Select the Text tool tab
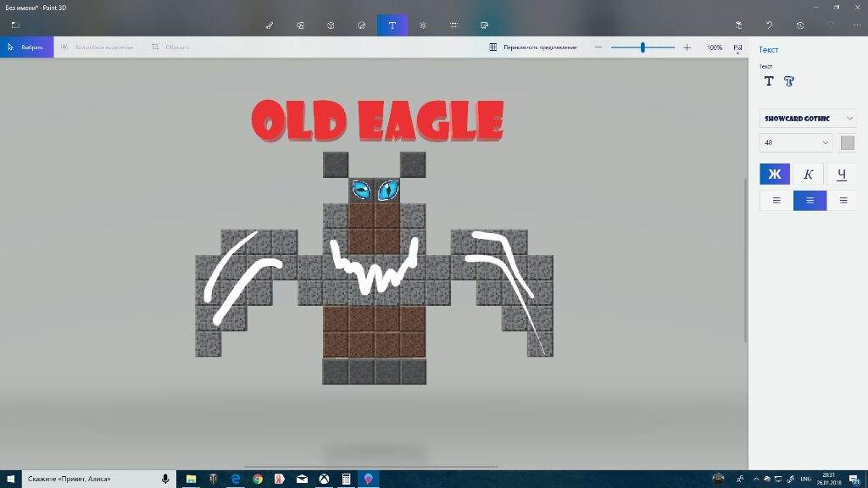This screenshot has height=488, width=868. (x=392, y=25)
